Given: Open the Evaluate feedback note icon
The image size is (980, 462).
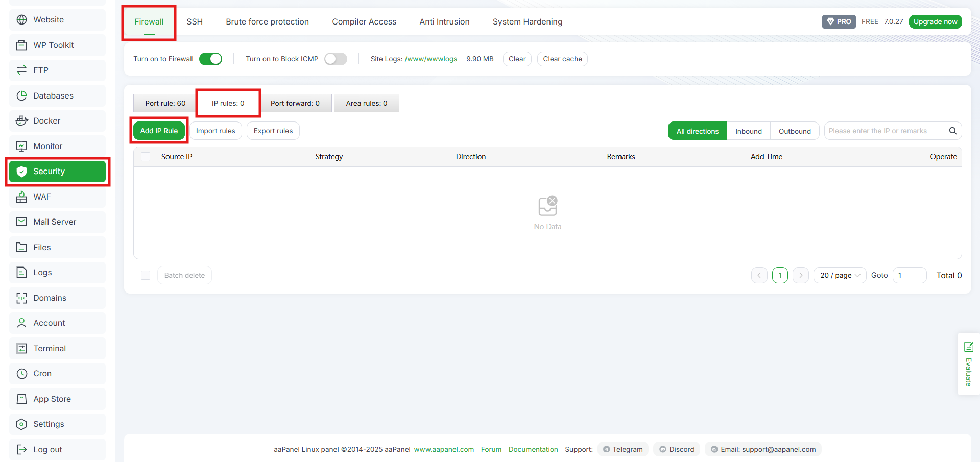Looking at the screenshot, I should (968, 347).
